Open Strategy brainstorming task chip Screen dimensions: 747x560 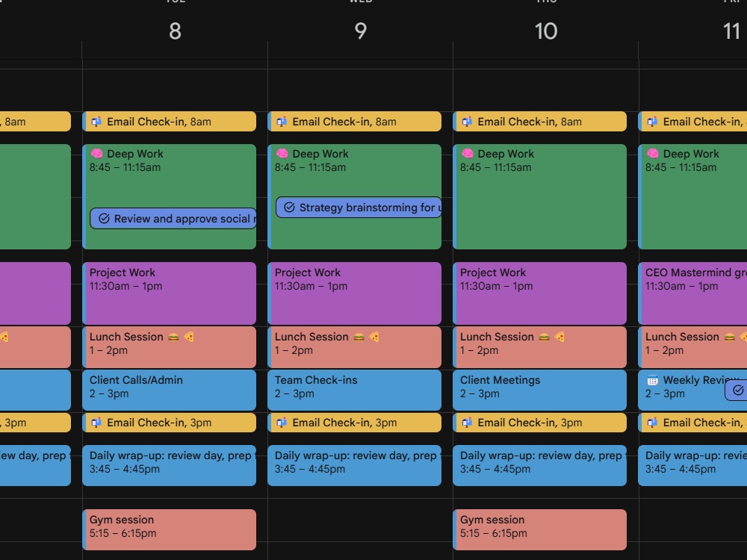359,207
